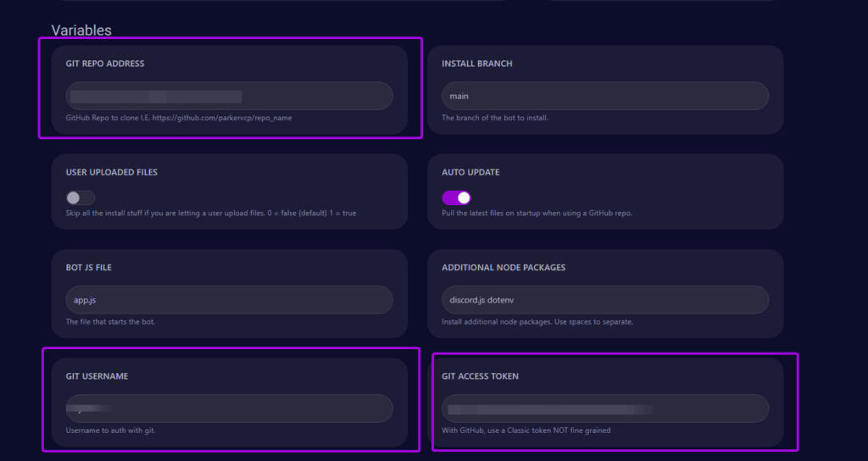Click the Bot JS File field with app.js
This screenshot has height=461, width=868.
click(229, 300)
